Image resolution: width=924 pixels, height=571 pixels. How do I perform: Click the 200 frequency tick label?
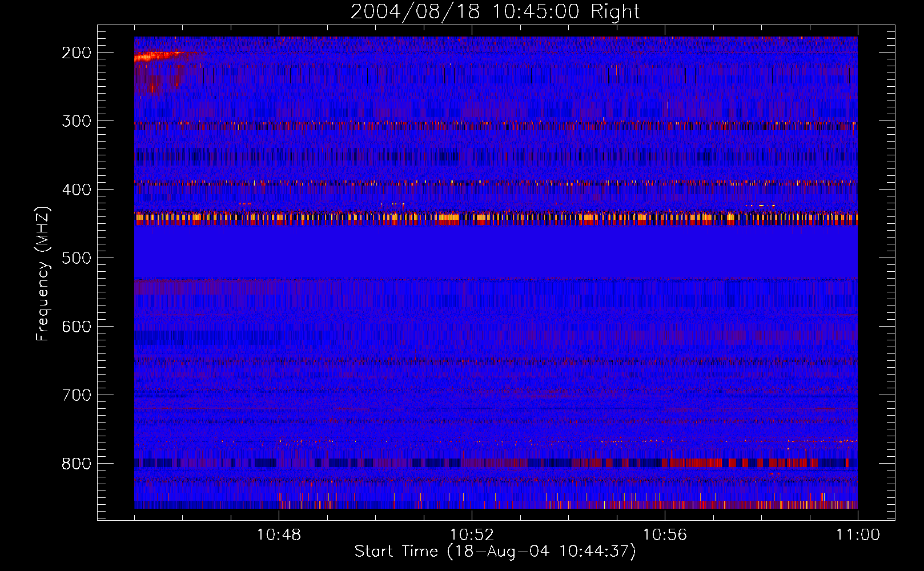coord(77,53)
